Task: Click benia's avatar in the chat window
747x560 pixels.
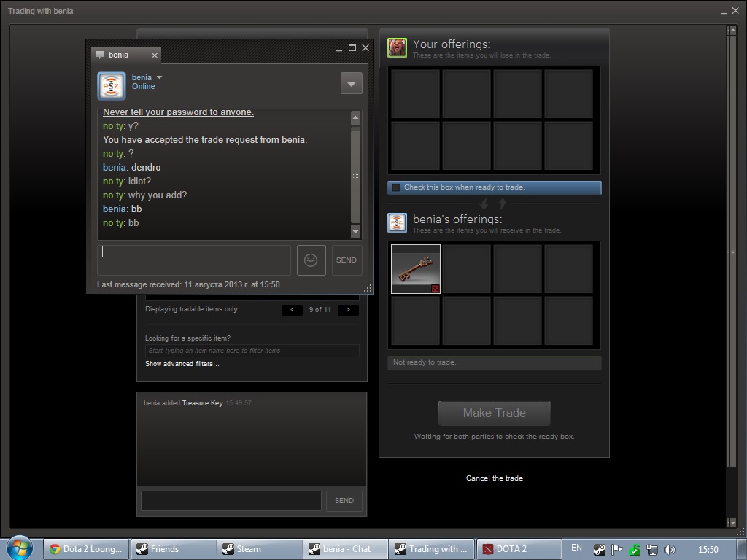Action: click(x=111, y=86)
